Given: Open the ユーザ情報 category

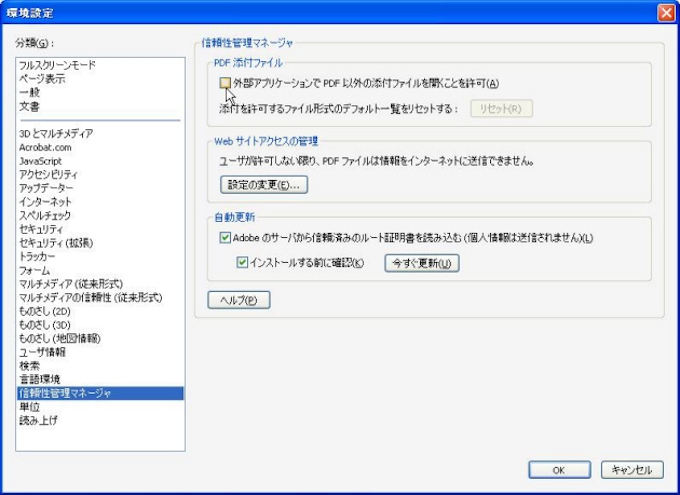Looking at the screenshot, I should pos(42,352).
